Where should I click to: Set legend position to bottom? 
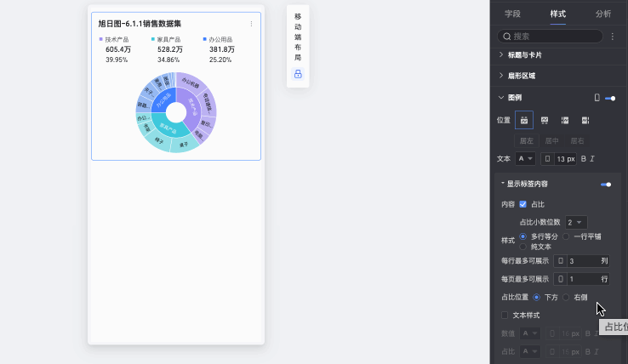(545, 120)
